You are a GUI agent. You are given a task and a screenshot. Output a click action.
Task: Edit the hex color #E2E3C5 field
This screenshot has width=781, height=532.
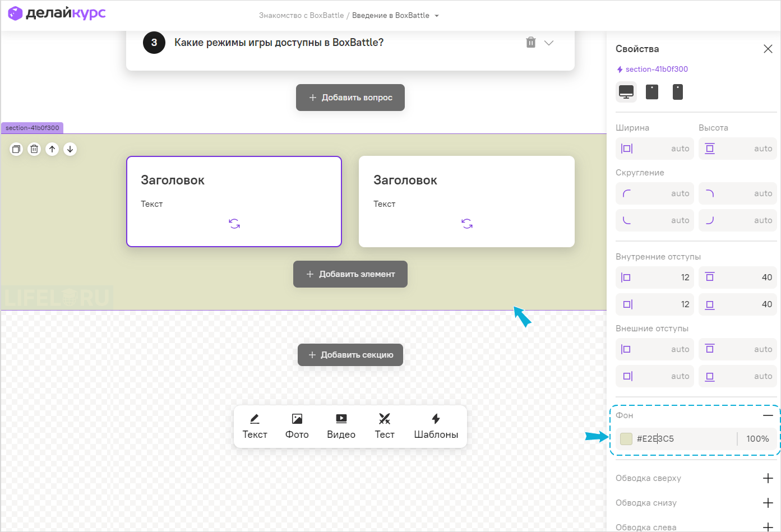684,439
